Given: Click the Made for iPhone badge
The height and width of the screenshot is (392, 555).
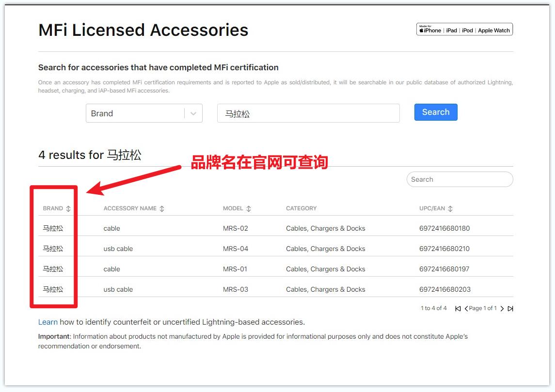Looking at the screenshot, I should 464,29.
